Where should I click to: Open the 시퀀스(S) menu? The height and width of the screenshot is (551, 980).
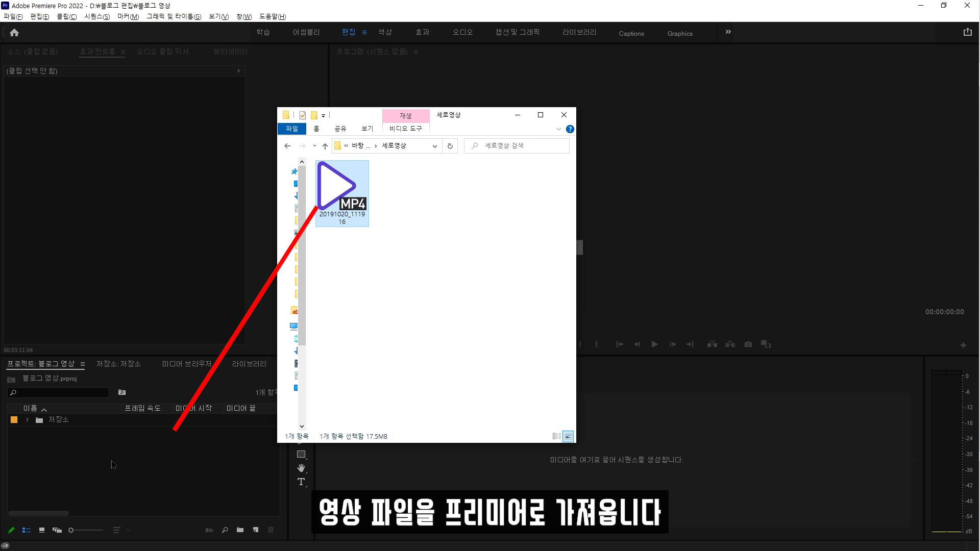(97, 16)
